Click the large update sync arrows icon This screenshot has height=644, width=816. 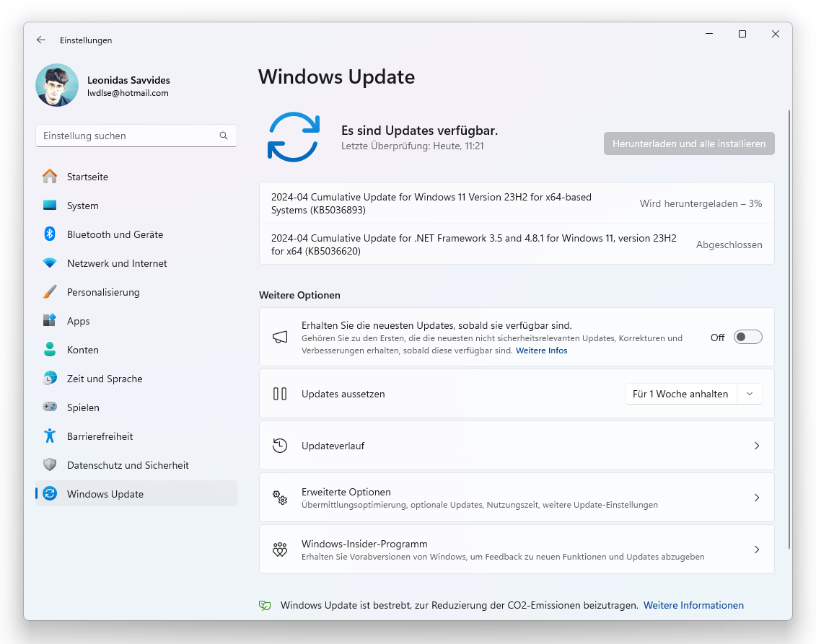[294, 137]
